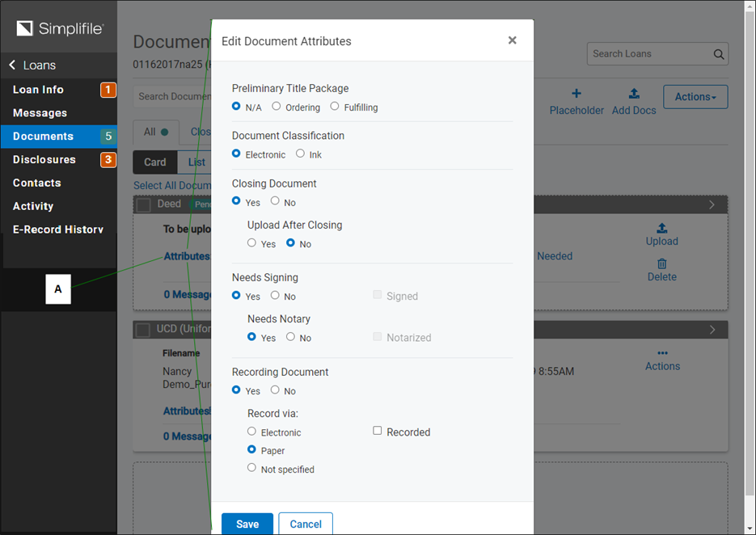Select Fulfilling for Preliminary Title Package
Image resolution: width=756 pixels, height=535 pixels.
point(334,106)
